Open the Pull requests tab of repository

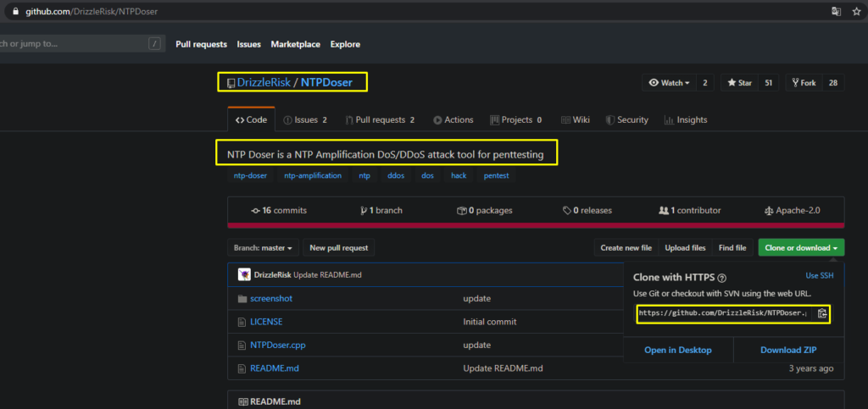(380, 120)
